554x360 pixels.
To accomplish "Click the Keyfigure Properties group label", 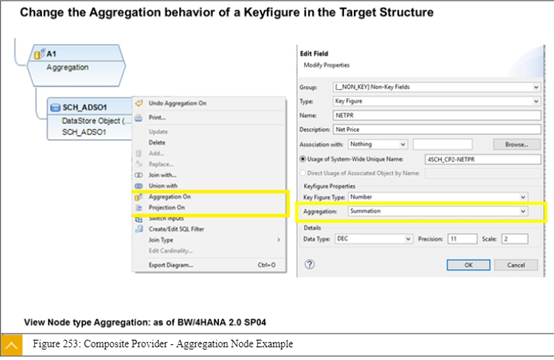I will click(x=329, y=186).
